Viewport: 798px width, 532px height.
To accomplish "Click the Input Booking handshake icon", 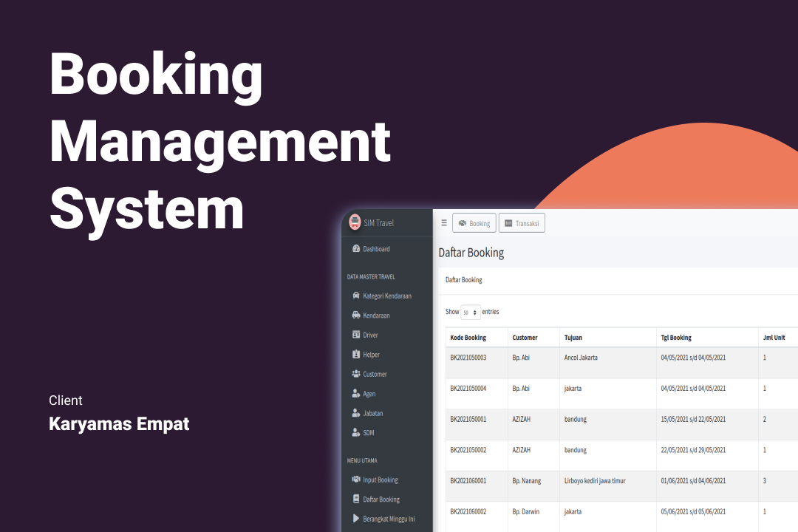I will [x=356, y=480].
